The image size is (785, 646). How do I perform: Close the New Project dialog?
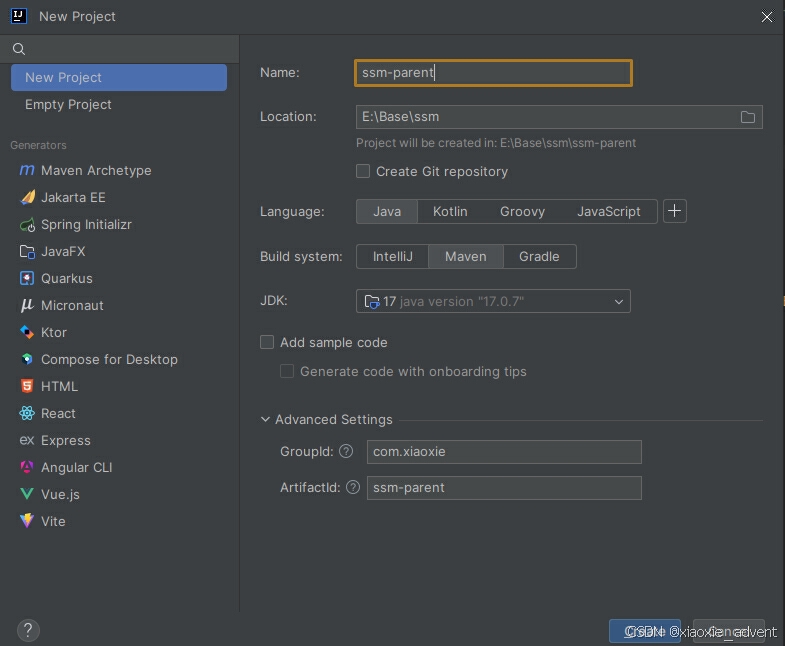click(x=766, y=17)
